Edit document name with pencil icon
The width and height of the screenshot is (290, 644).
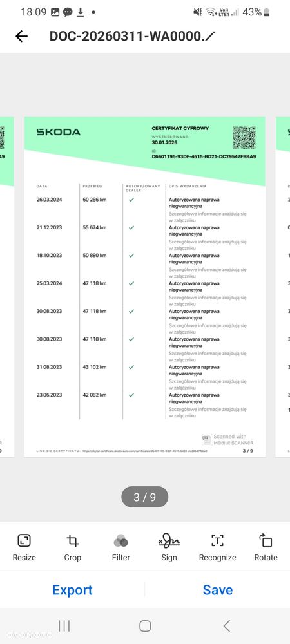pyautogui.click(x=210, y=36)
